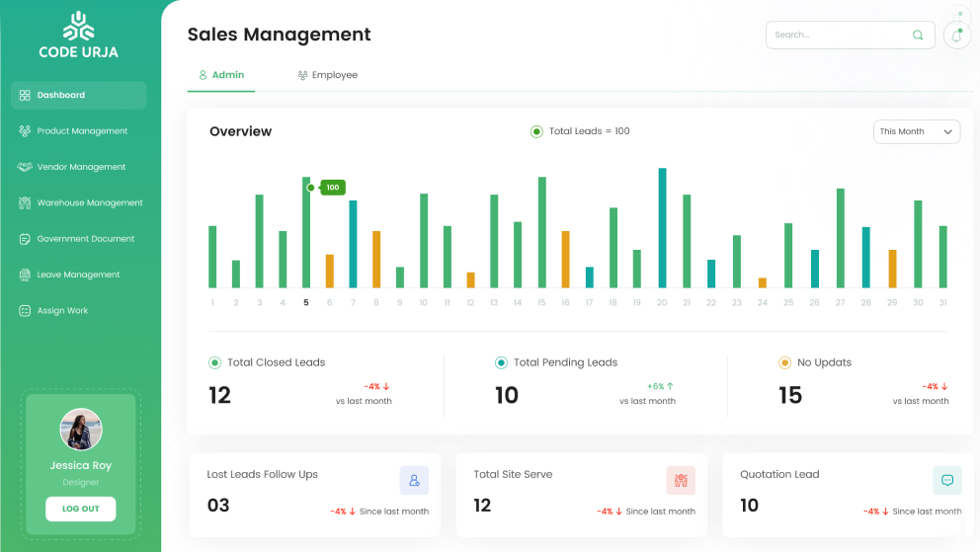The image size is (980, 552).
Task: Switch to the Admin tab
Action: [x=221, y=75]
